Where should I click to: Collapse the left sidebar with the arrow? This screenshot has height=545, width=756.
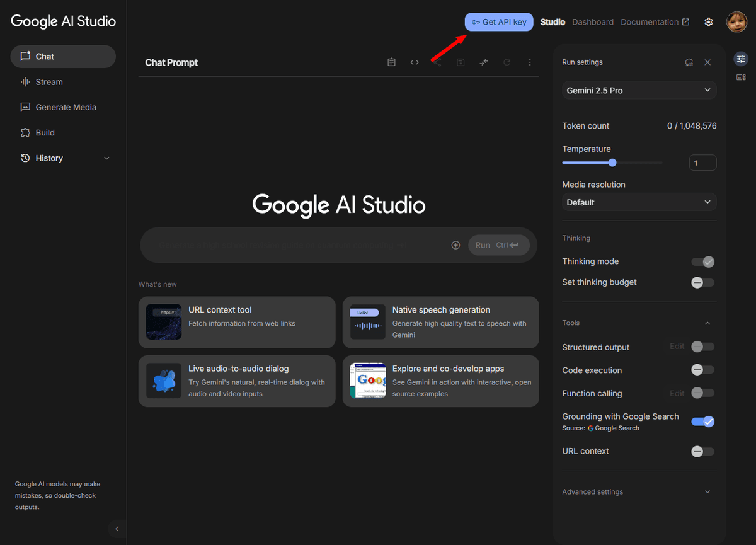117,529
